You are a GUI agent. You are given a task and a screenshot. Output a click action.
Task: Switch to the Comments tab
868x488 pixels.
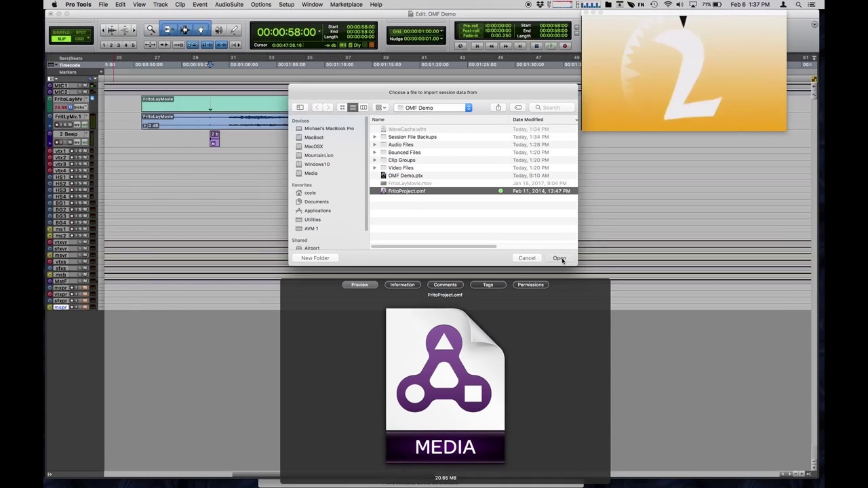445,285
